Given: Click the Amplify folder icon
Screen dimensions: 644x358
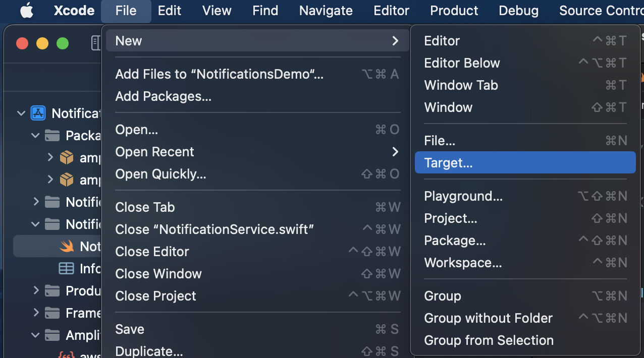Looking at the screenshot, I should click(52, 335).
